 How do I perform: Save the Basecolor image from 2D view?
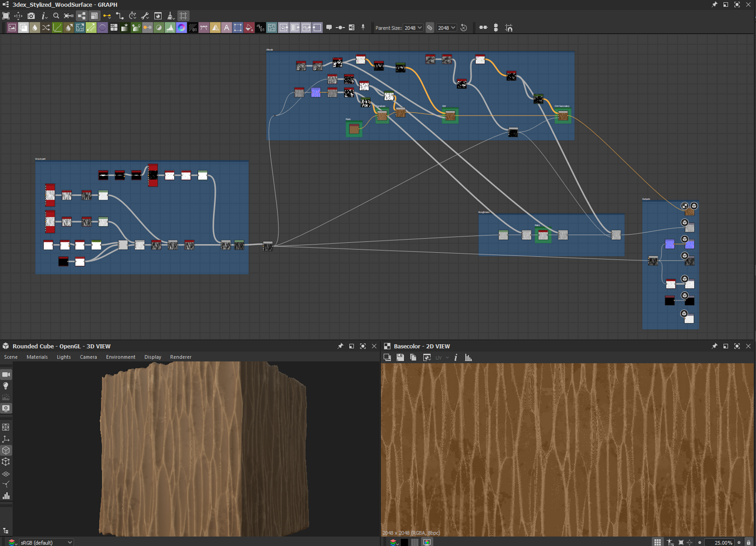[x=400, y=358]
